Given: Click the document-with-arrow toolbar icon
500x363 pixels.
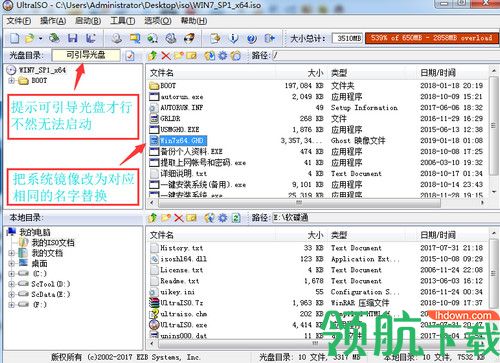Looking at the screenshot, I should [215, 38].
